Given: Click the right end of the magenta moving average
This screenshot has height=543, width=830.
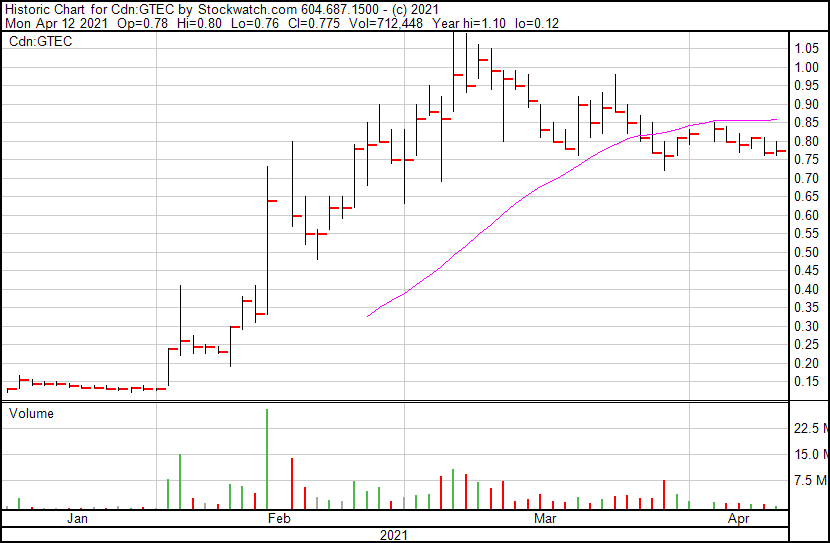Looking at the screenshot, I should click(x=775, y=120).
